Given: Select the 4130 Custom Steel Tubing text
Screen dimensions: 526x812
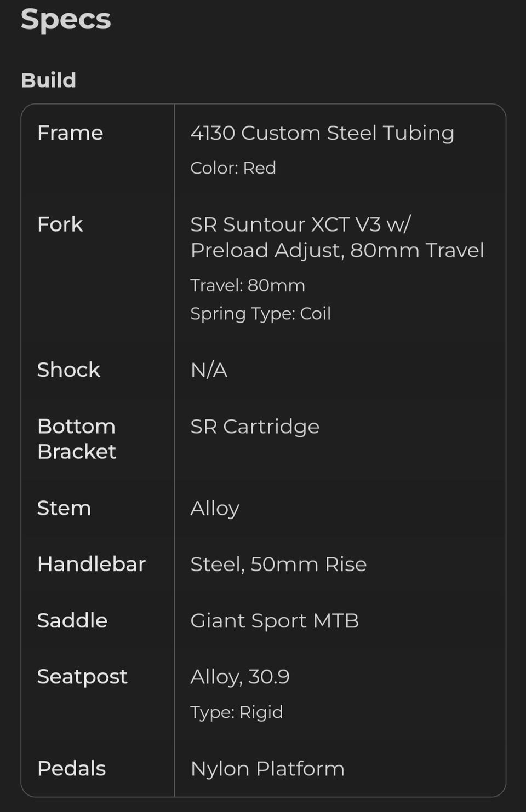Looking at the screenshot, I should coord(322,133).
